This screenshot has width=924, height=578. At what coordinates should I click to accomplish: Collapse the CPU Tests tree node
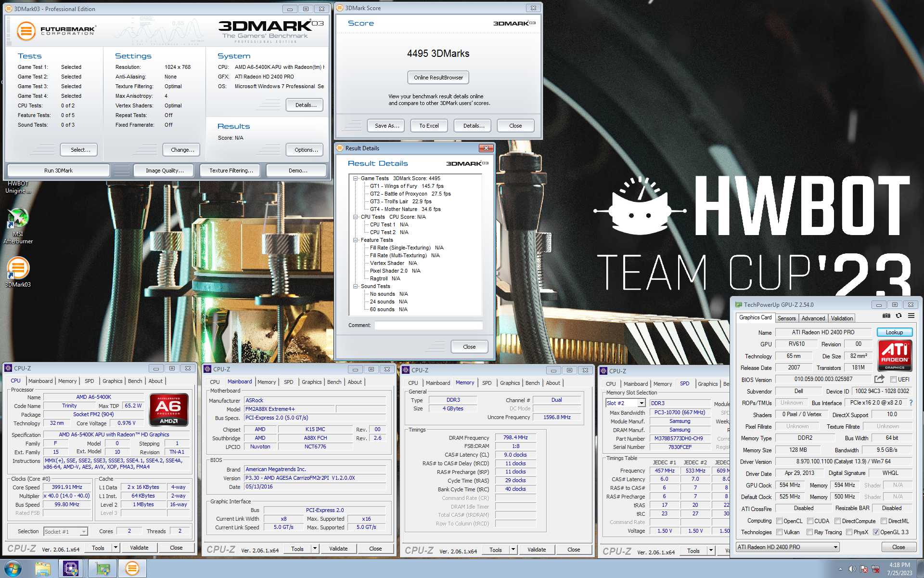point(356,217)
